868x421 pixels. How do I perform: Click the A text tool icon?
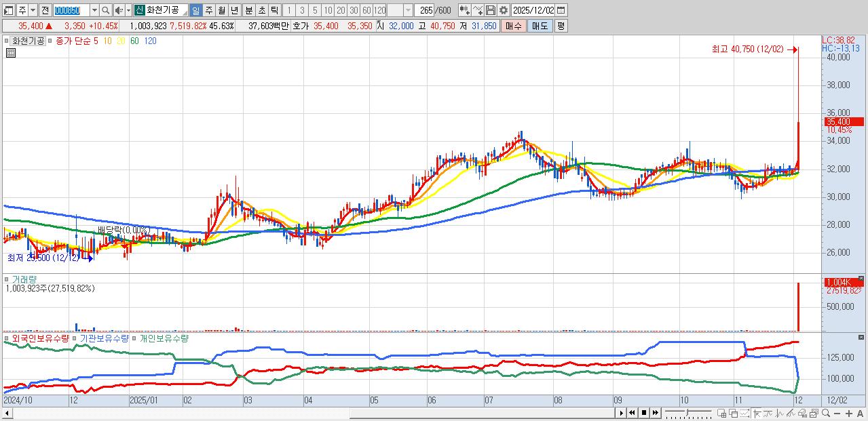click(x=860, y=413)
